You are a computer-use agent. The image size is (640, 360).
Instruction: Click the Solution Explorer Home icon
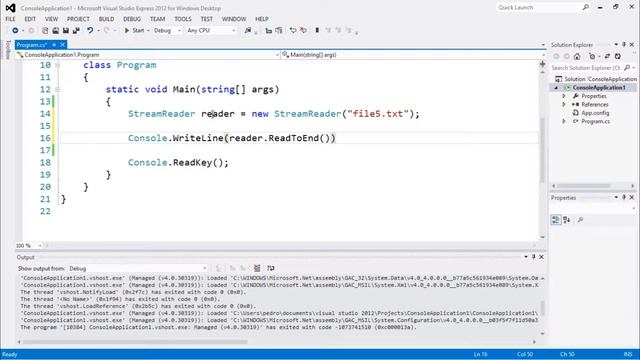click(x=577, y=56)
